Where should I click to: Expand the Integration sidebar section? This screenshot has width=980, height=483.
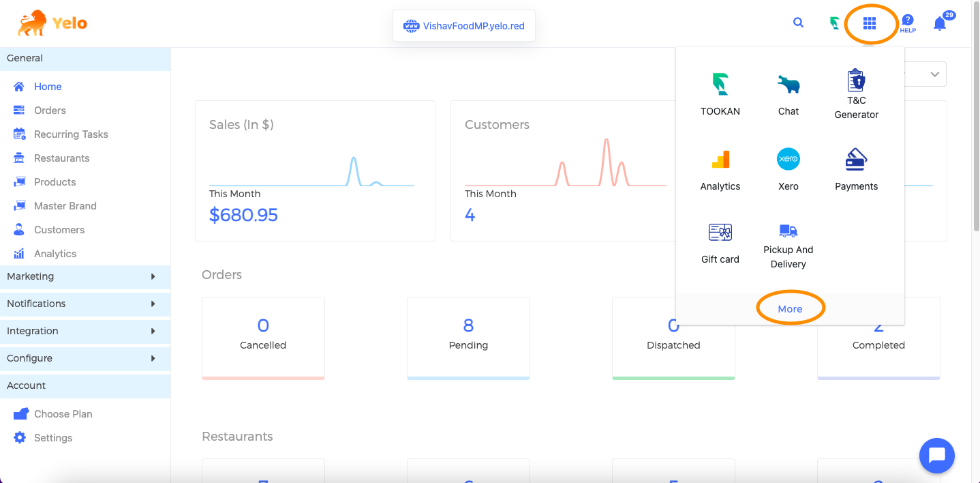coord(85,331)
